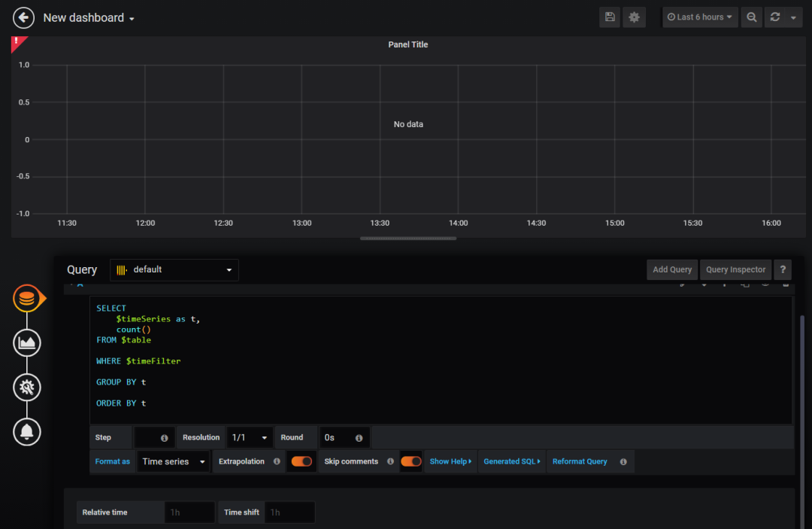Open the New dashboard title menu
The width and height of the screenshot is (812, 529).
tap(89, 18)
